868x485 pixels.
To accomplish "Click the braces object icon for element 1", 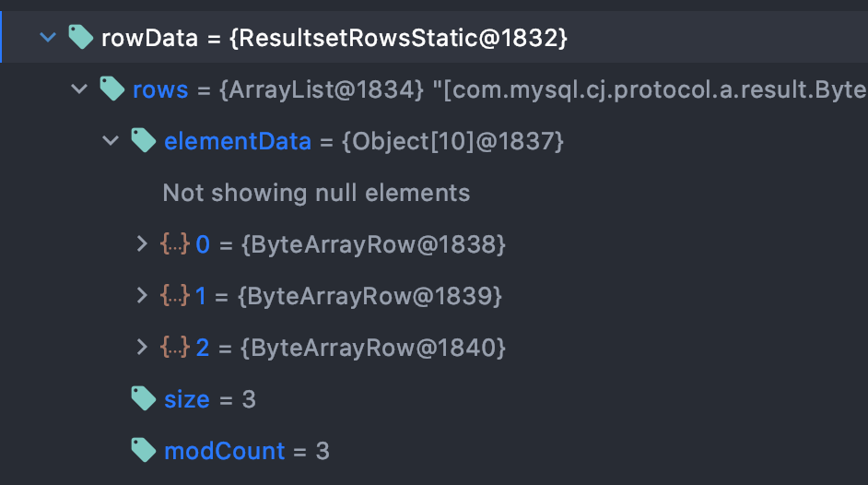I will (175, 295).
